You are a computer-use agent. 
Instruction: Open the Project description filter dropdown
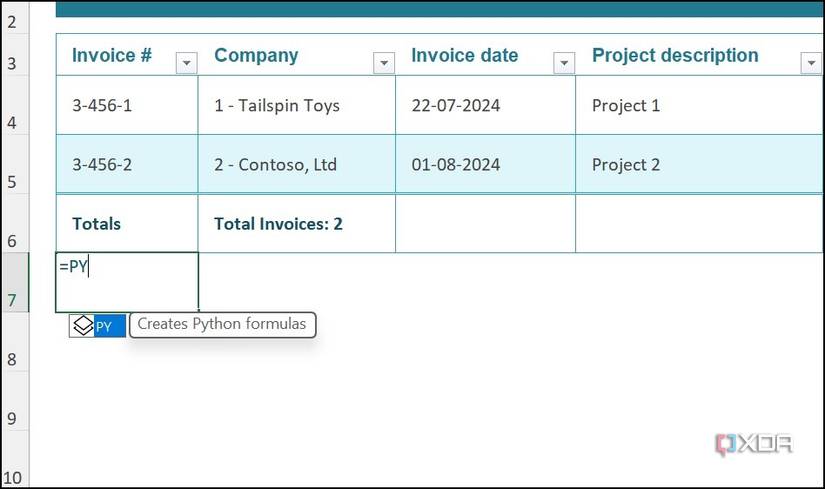pyautogui.click(x=810, y=63)
